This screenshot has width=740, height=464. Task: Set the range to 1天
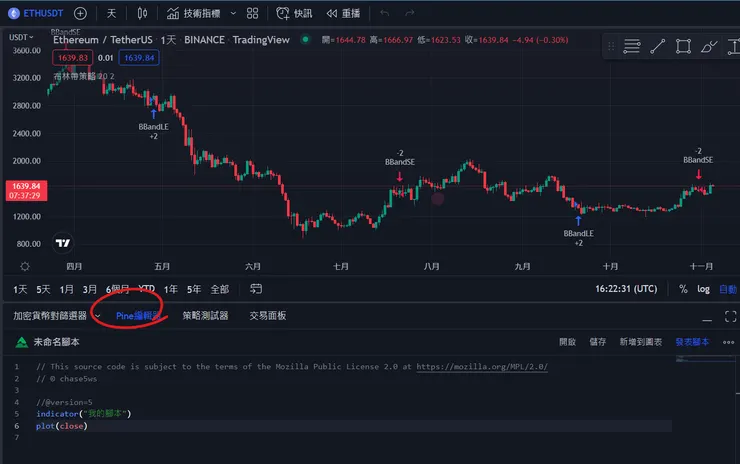point(20,289)
